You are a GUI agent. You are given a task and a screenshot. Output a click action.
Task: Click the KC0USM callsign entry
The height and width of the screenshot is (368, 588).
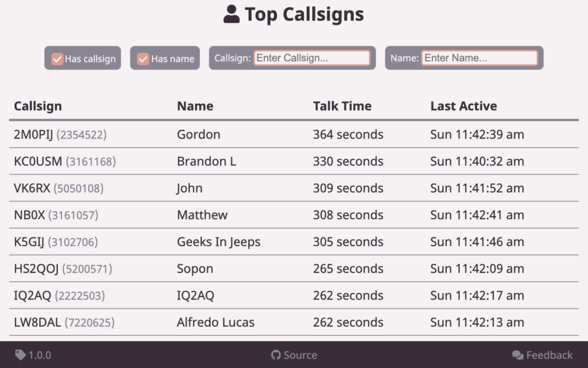[x=38, y=162]
